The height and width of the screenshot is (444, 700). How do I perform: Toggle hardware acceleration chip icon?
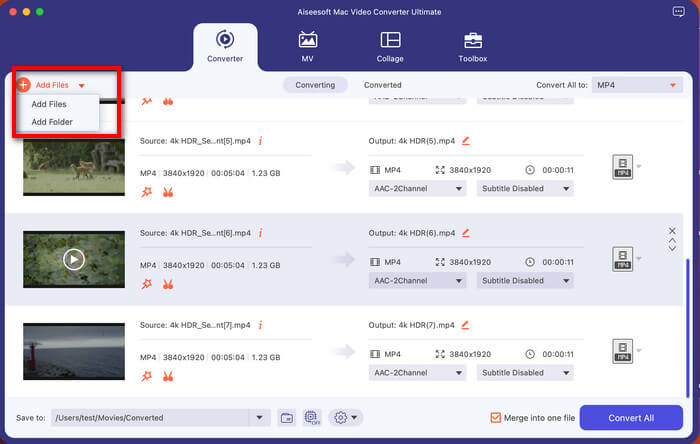pos(312,418)
